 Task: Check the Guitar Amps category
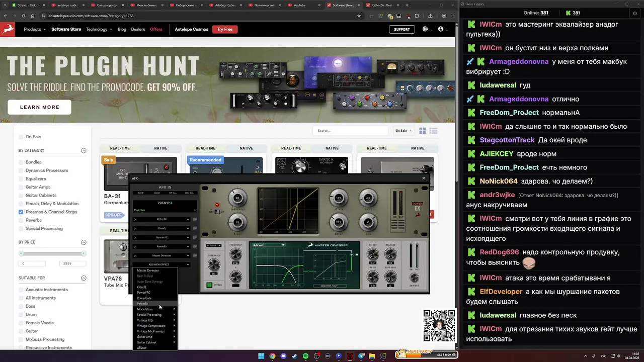point(21,187)
